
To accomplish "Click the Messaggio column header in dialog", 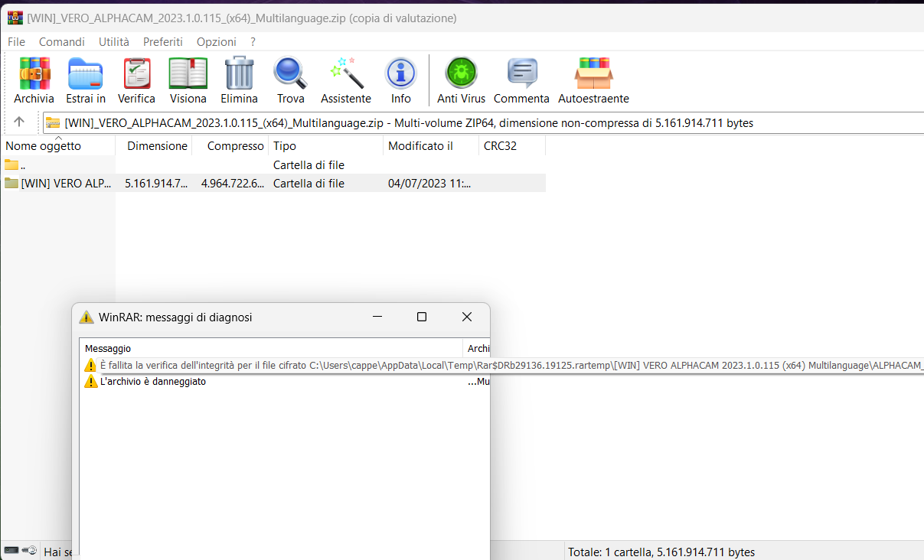I will (272, 348).
